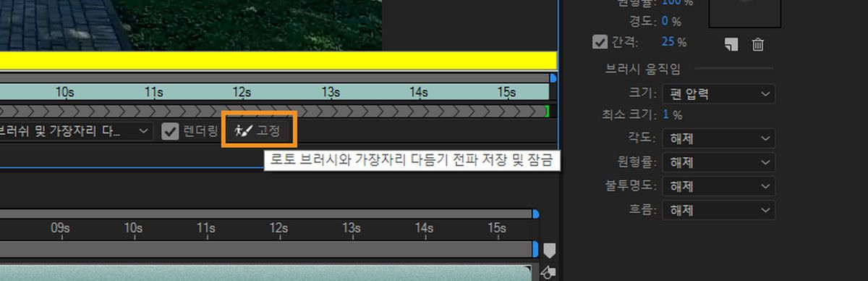Click the 경도 value 0
868x281 pixels.
pos(665,21)
